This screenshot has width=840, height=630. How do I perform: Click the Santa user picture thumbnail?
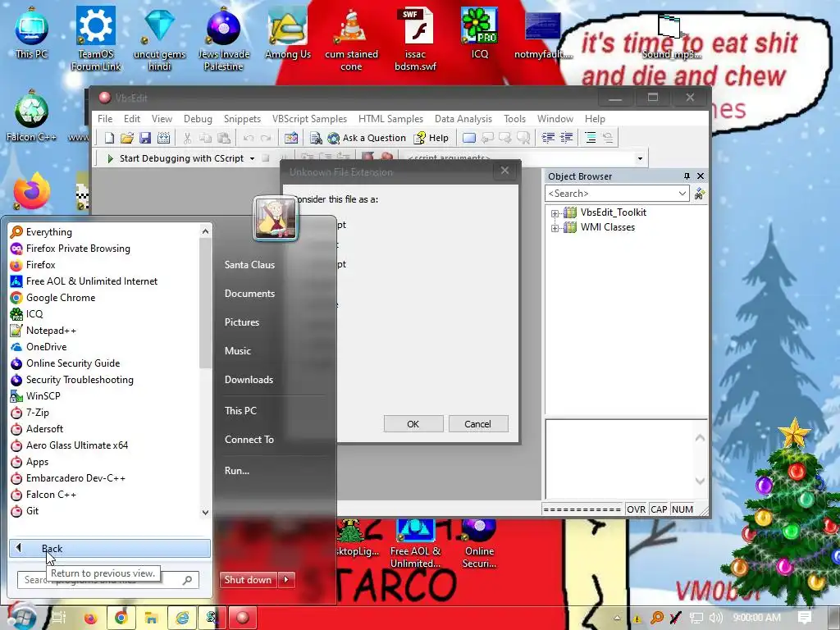275,218
